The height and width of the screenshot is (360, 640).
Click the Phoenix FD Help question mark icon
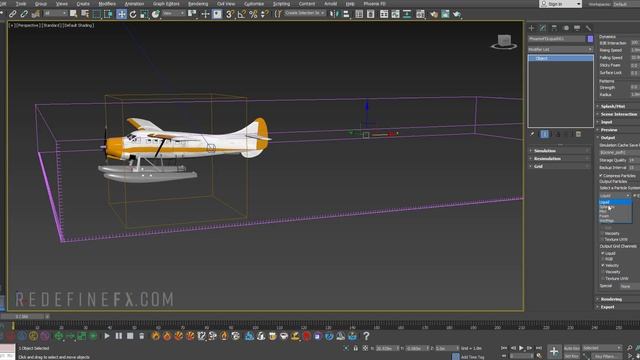366,336
